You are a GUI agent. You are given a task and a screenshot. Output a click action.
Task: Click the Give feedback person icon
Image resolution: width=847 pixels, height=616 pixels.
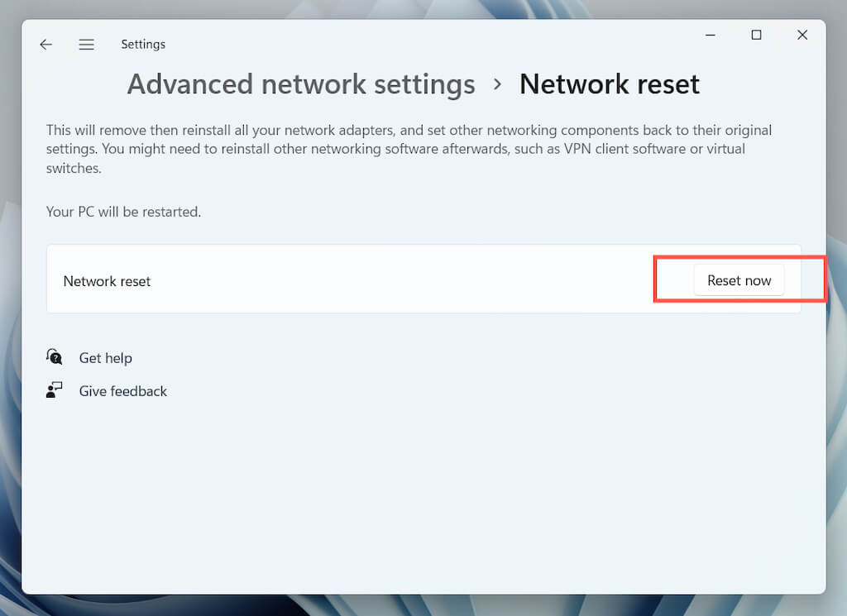[55, 390]
